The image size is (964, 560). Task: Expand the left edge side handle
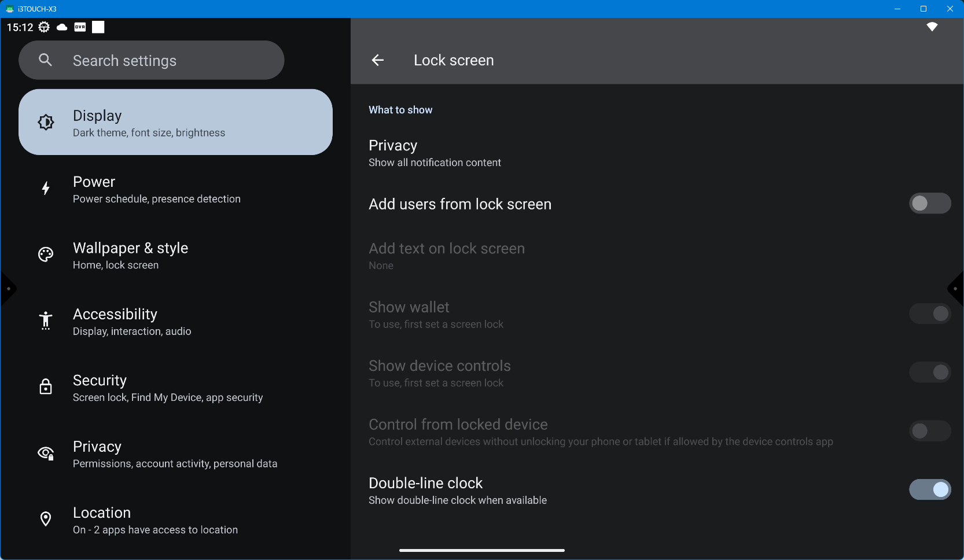[x=8, y=289]
